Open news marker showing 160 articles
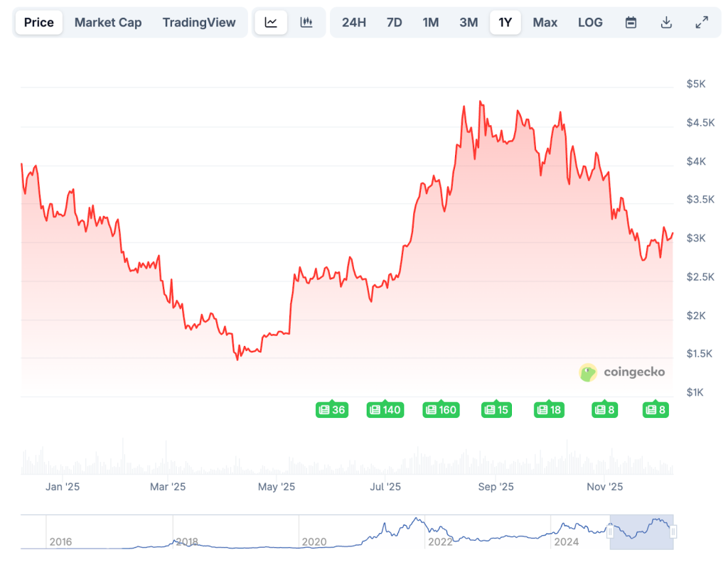This screenshot has height=567, width=728. coord(441,410)
